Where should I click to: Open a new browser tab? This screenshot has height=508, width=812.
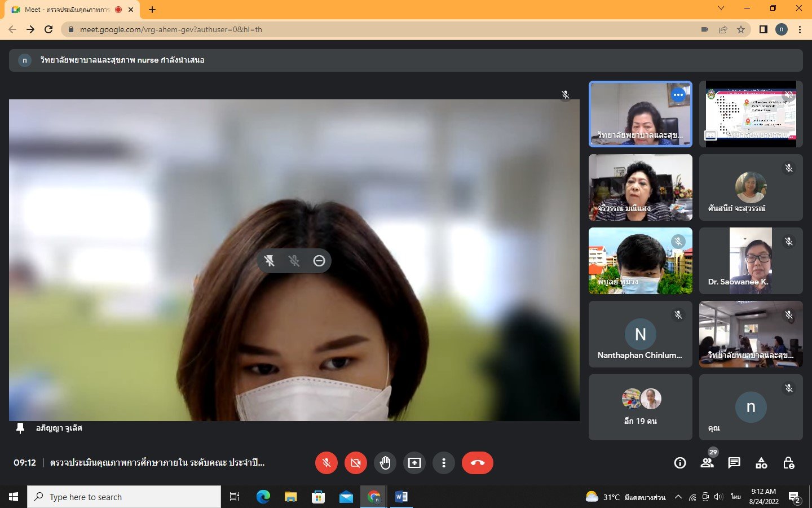pyautogui.click(x=152, y=10)
